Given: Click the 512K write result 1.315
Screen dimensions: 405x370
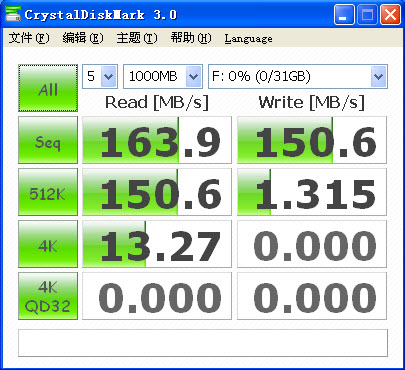Looking at the screenshot, I should [312, 192].
